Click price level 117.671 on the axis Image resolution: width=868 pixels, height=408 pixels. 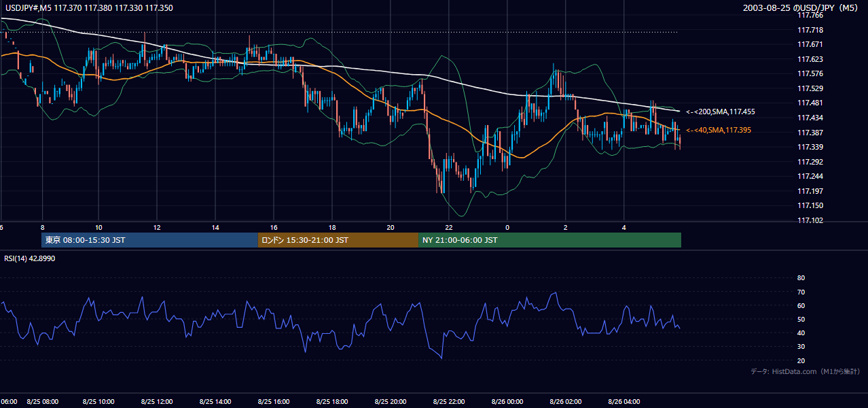[810, 44]
